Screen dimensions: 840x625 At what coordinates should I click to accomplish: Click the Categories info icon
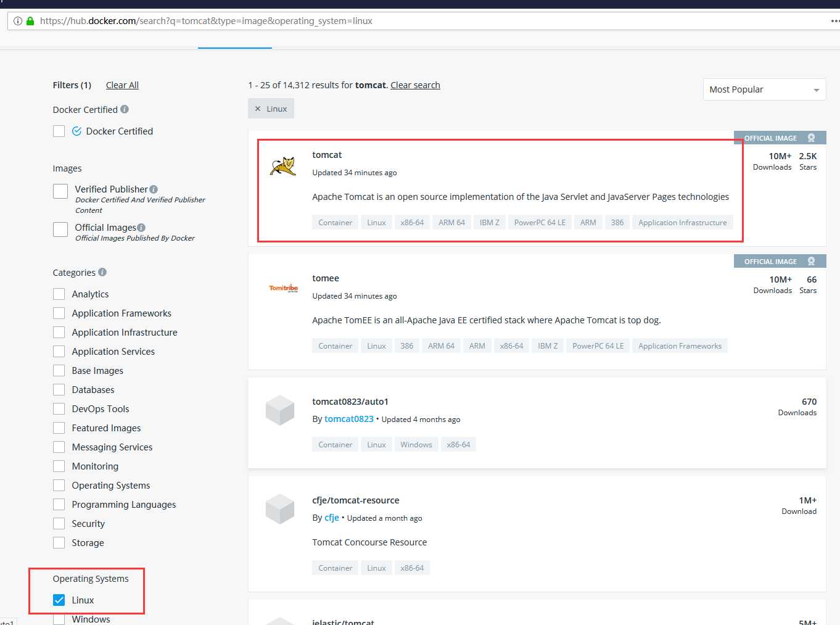pos(102,272)
